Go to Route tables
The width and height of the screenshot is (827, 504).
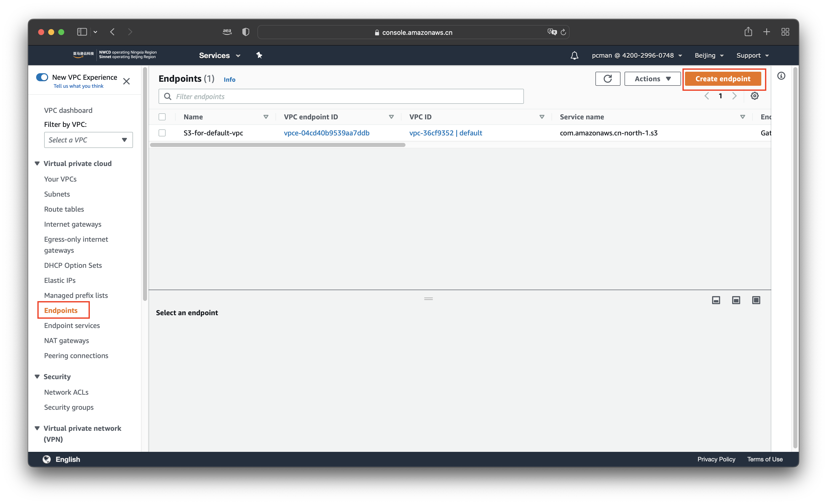point(64,209)
